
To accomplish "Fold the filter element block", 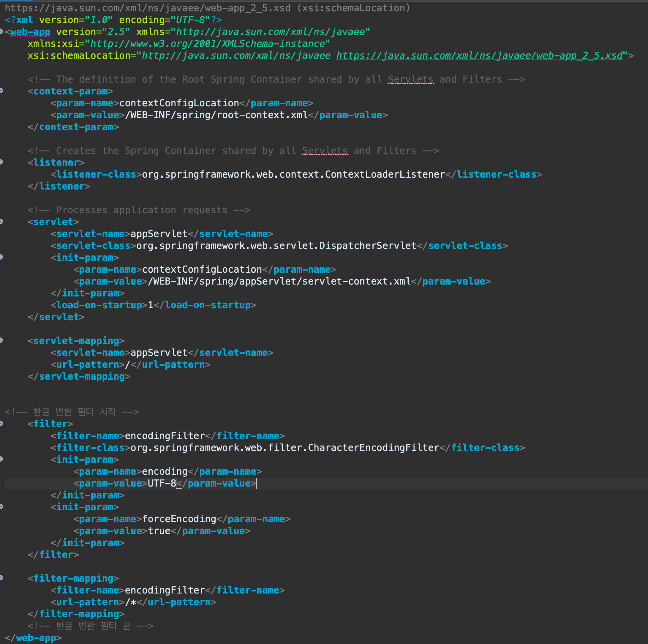I will pos(1,423).
